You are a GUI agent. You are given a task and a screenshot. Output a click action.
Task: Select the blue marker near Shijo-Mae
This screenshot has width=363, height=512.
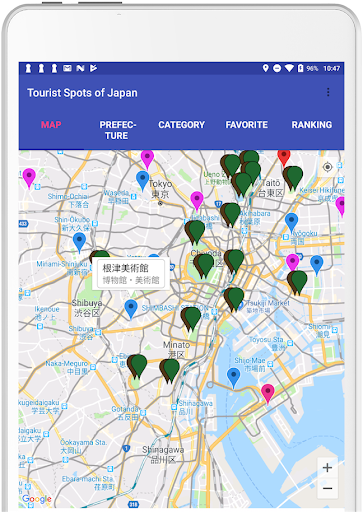tap(233, 377)
